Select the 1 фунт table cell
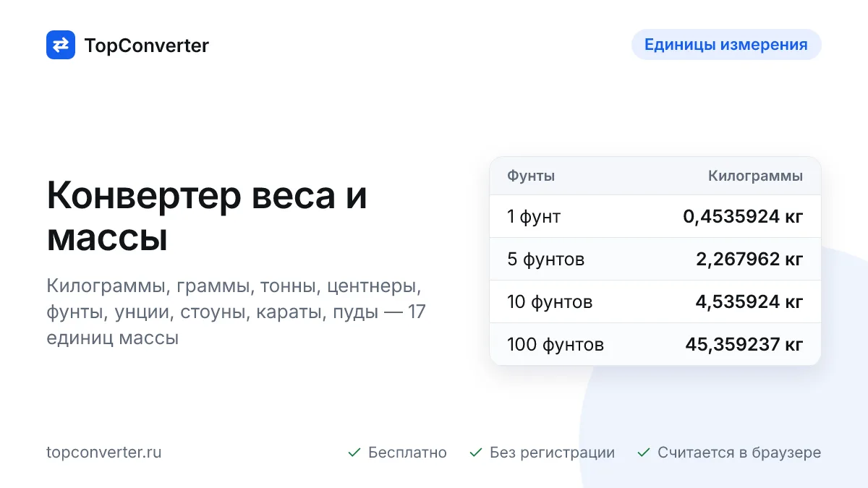This screenshot has height=488, width=868. tap(534, 216)
